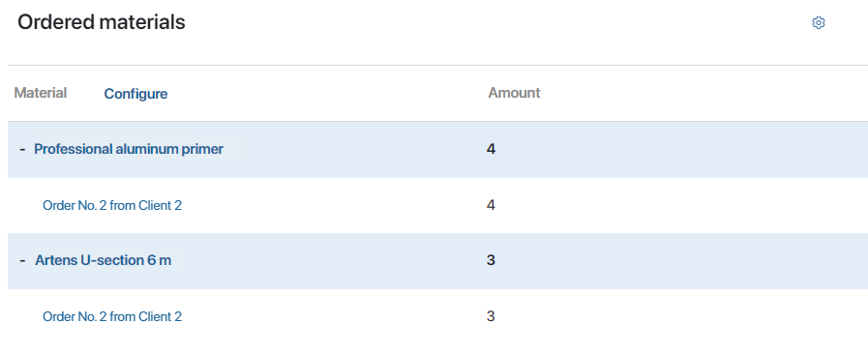
Task: Click blank area of first order row
Action: [681, 205]
